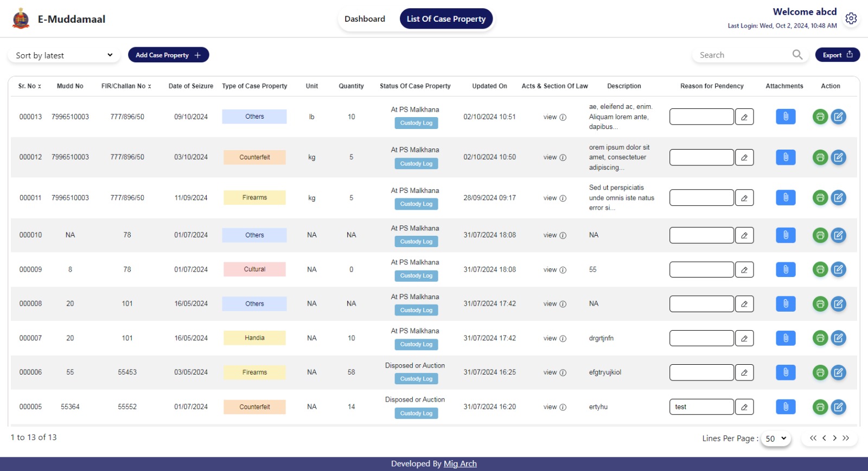View Acts & Section for Sr. No 000005

click(554, 407)
